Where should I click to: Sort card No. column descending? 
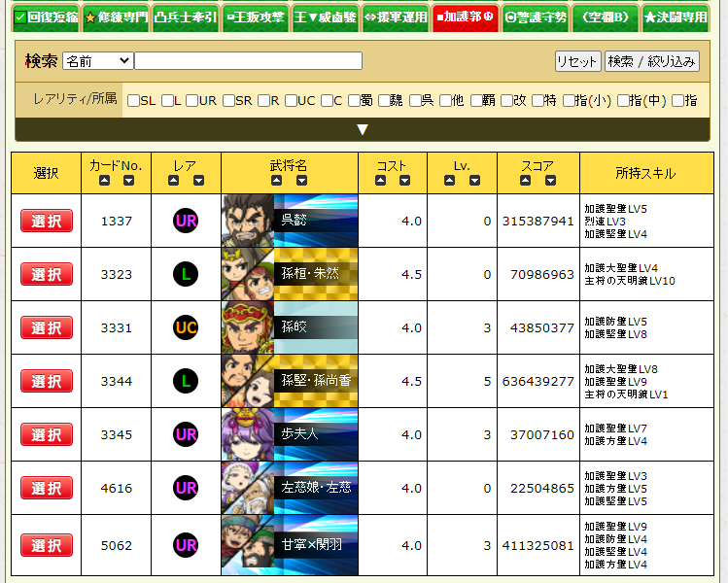(x=128, y=180)
